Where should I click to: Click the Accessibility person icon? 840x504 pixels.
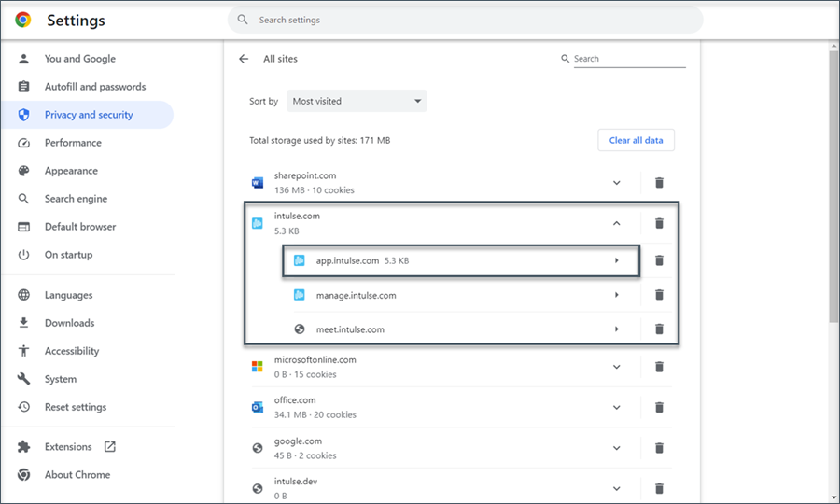pyautogui.click(x=23, y=351)
